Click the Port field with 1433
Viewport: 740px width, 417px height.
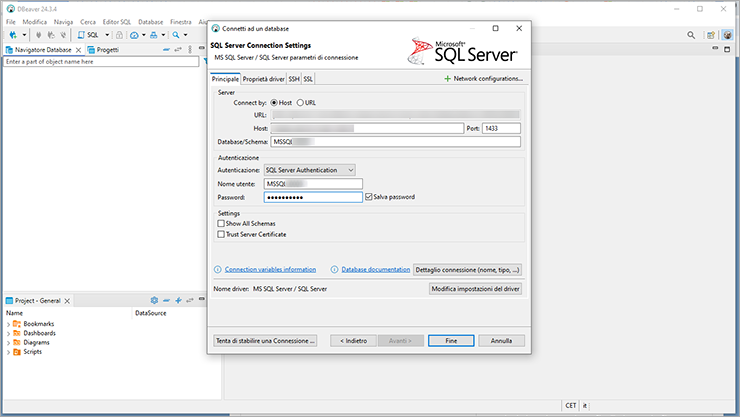(501, 128)
